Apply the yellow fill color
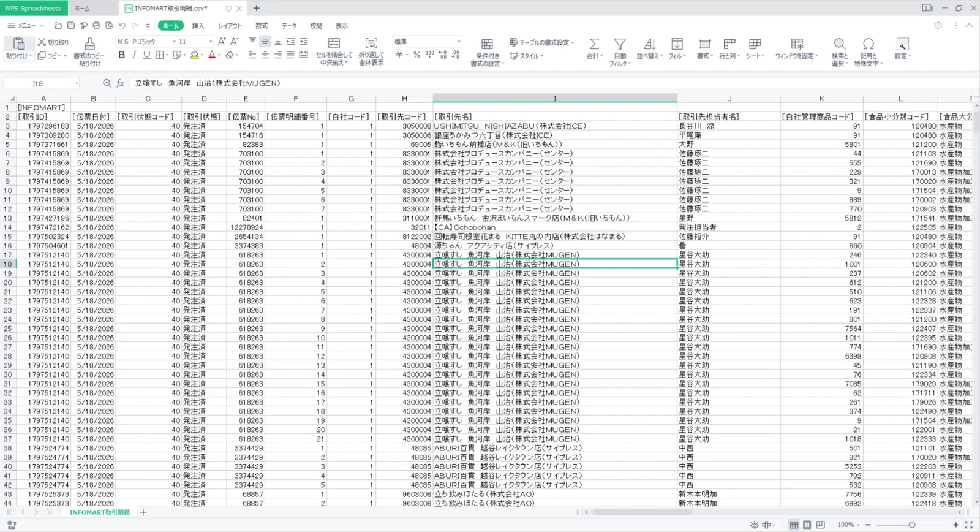 [194, 55]
